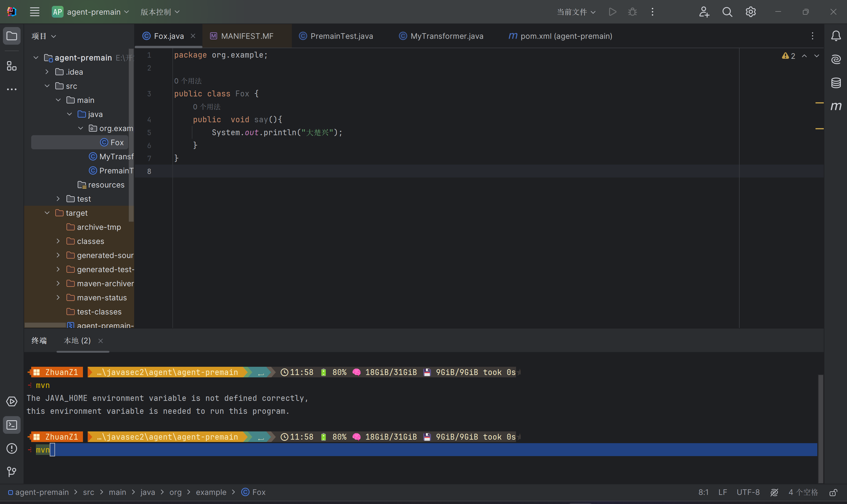Toggle the Project tool window folder icon
Viewport: 847px width, 504px height.
pyautogui.click(x=11, y=36)
